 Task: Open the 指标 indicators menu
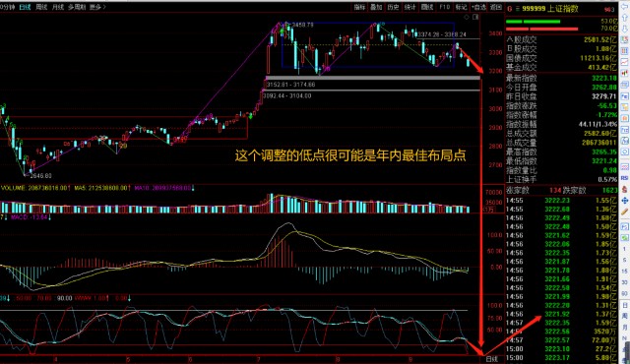pyautogui.click(x=359, y=7)
